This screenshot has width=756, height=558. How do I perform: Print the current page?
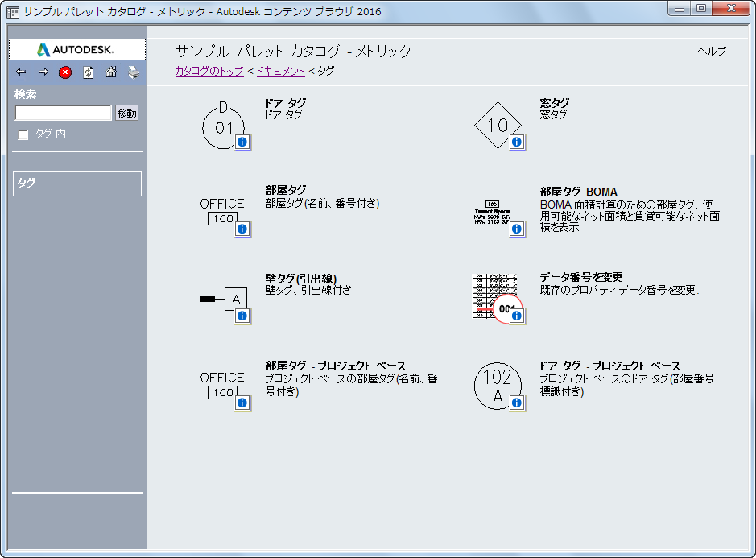(x=134, y=72)
